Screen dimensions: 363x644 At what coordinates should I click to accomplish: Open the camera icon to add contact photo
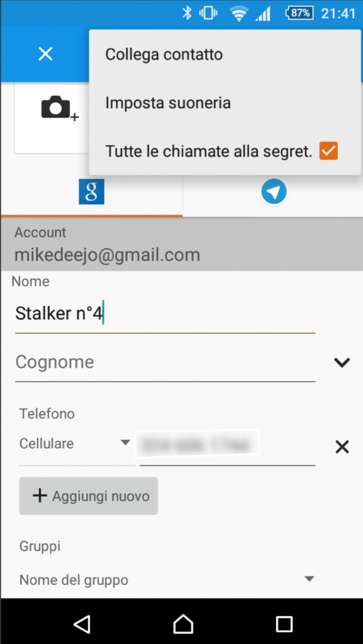pos(57,108)
